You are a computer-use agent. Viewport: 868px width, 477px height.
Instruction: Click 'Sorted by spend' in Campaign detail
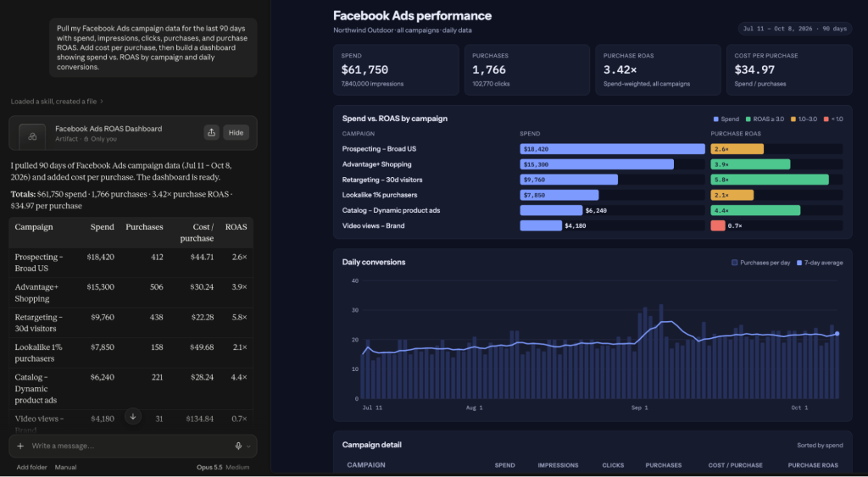click(820, 445)
